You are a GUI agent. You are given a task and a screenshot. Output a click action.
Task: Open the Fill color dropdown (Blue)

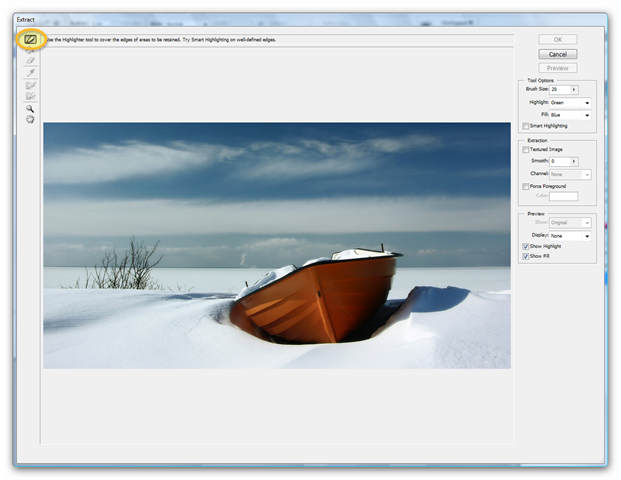[x=570, y=115]
